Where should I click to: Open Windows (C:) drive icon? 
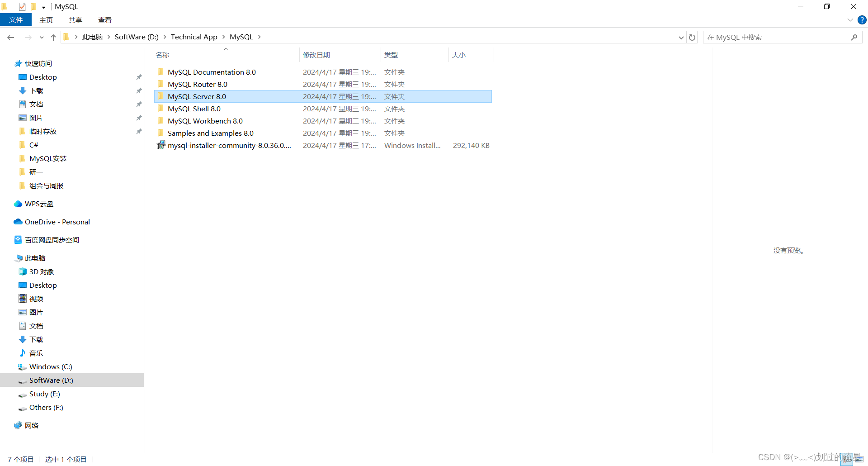23,366
